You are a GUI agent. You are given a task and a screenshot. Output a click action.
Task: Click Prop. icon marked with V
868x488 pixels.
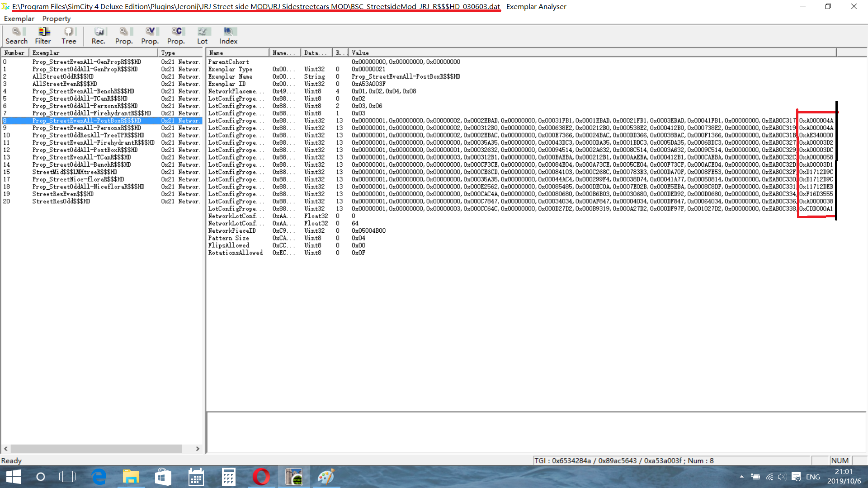point(150,36)
